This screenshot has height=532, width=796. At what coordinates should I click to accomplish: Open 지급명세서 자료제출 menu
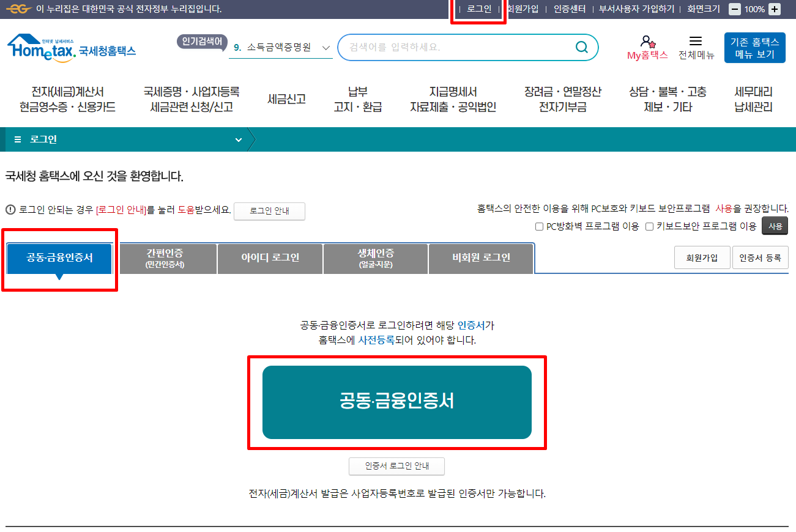point(453,100)
